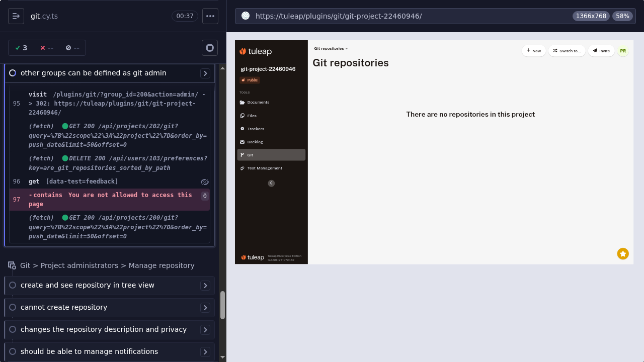Toggle the passed tests filter showing 3
This screenshot has height=362, width=644.
pos(21,48)
